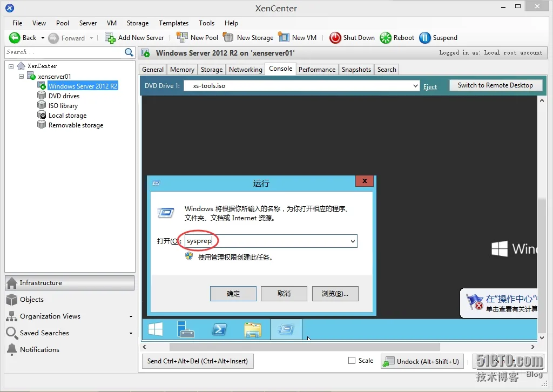The width and height of the screenshot is (553, 392).
Task: Focus the Search input field
Action: [x=65, y=52]
